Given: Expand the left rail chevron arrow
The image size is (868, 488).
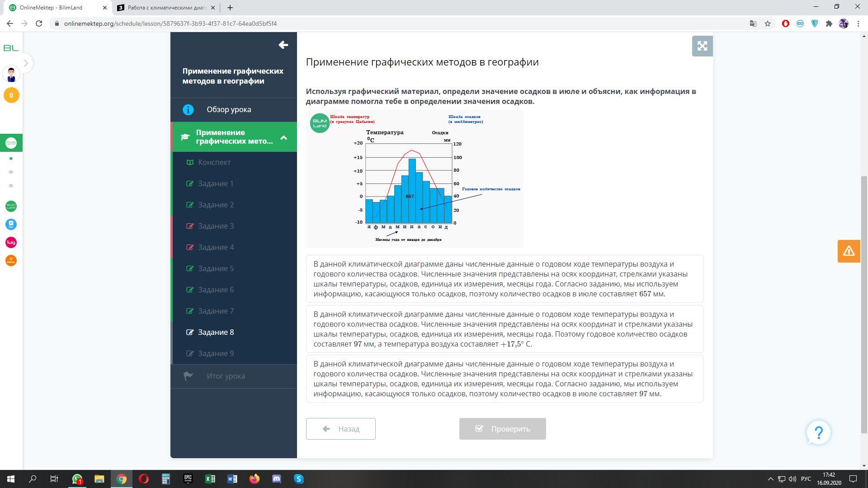Looking at the screenshot, I should point(26,63).
